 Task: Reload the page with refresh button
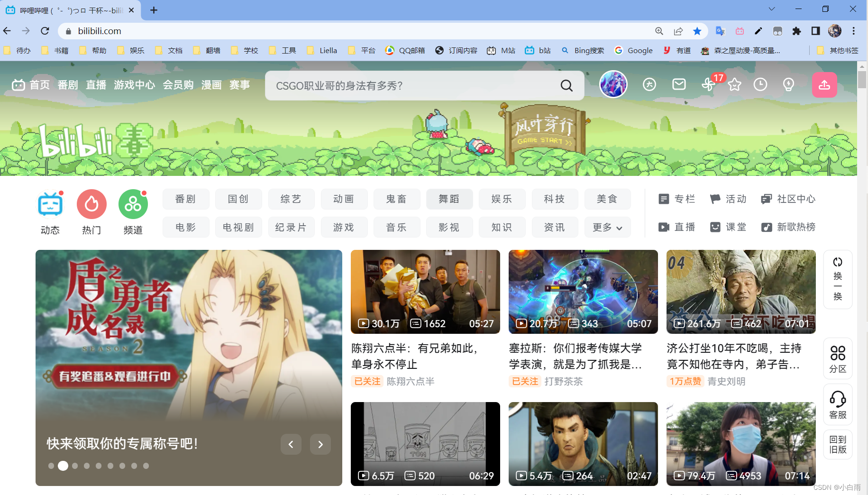(45, 31)
